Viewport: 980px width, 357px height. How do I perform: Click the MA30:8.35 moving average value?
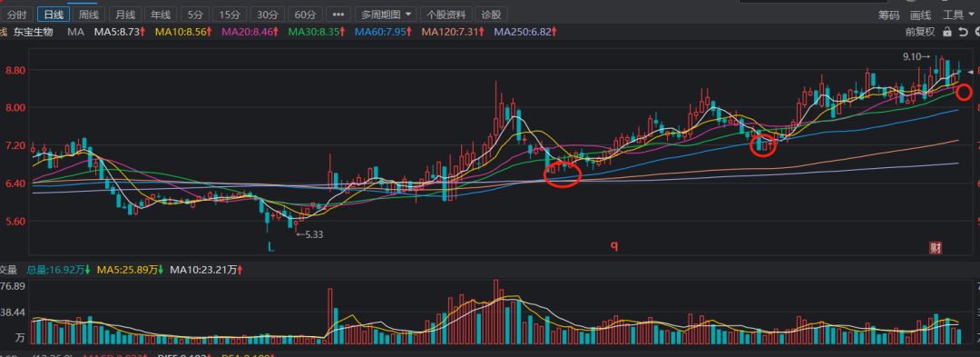(x=317, y=31)
